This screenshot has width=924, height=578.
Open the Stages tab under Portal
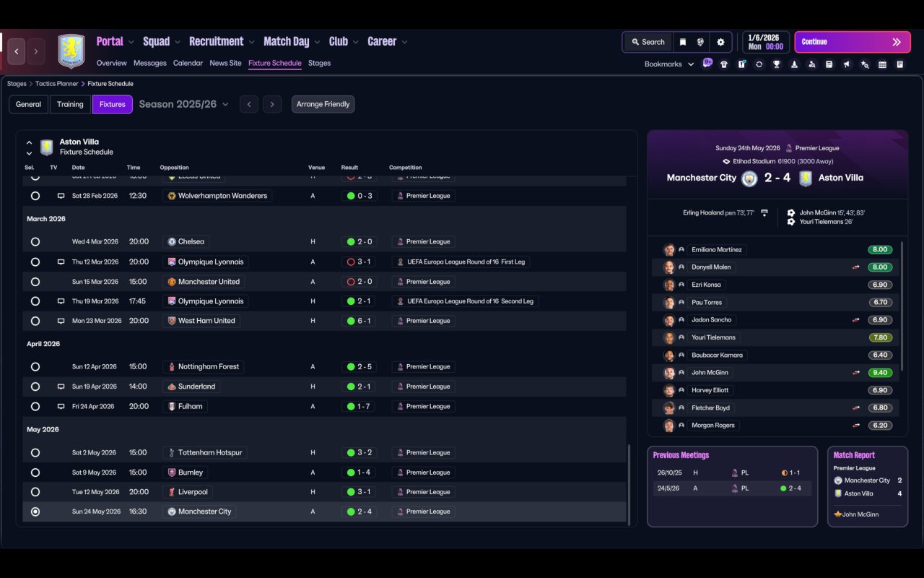click(x=319, y=63)
